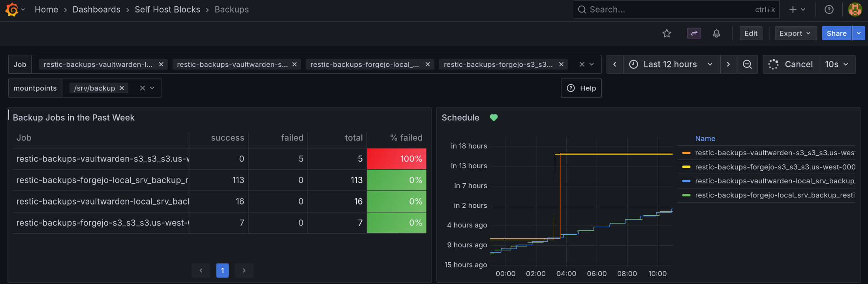Open Self Host Blocks breadcrumb folder
868x284 pixels.
167,9
